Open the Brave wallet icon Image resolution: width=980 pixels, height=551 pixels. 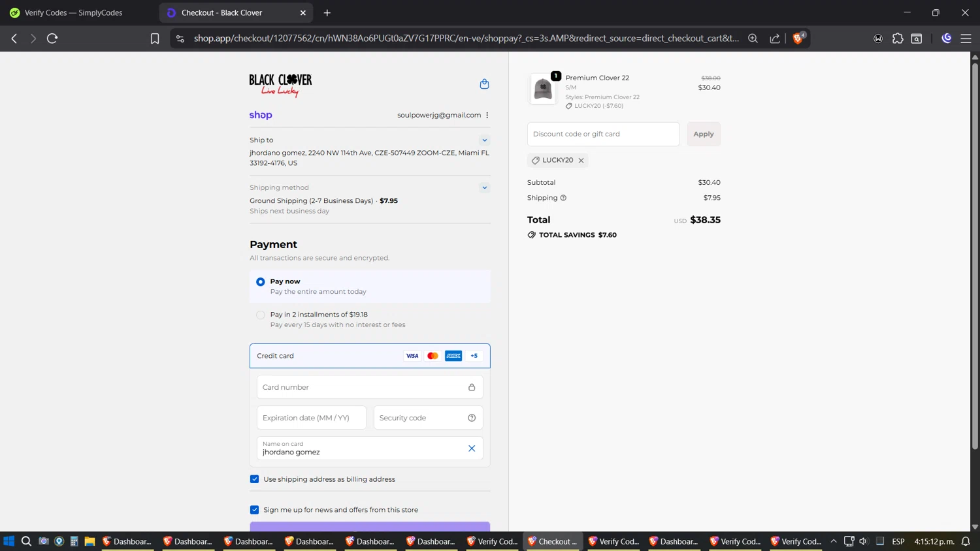pyautogui.click(x=878, y=39)
